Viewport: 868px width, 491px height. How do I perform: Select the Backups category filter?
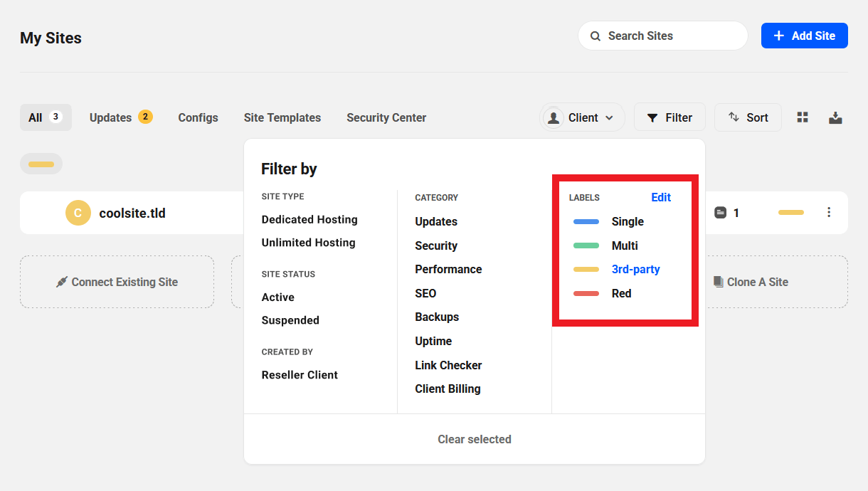(437, 317)
